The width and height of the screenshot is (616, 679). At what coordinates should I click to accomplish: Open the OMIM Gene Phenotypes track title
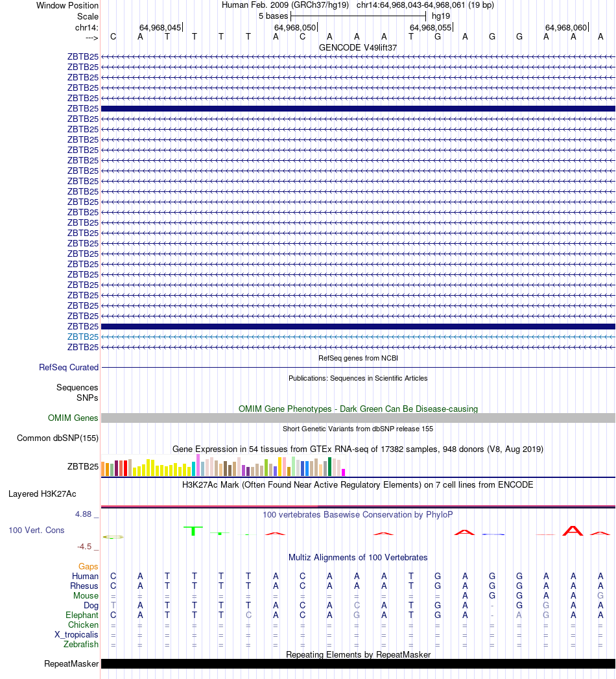[x=358, y=409]
